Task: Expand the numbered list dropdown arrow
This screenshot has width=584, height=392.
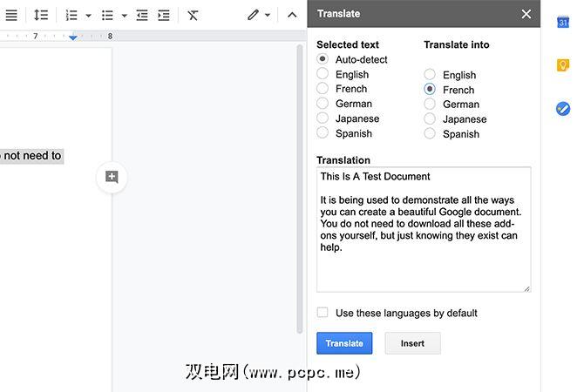Action: coord(88,16)
